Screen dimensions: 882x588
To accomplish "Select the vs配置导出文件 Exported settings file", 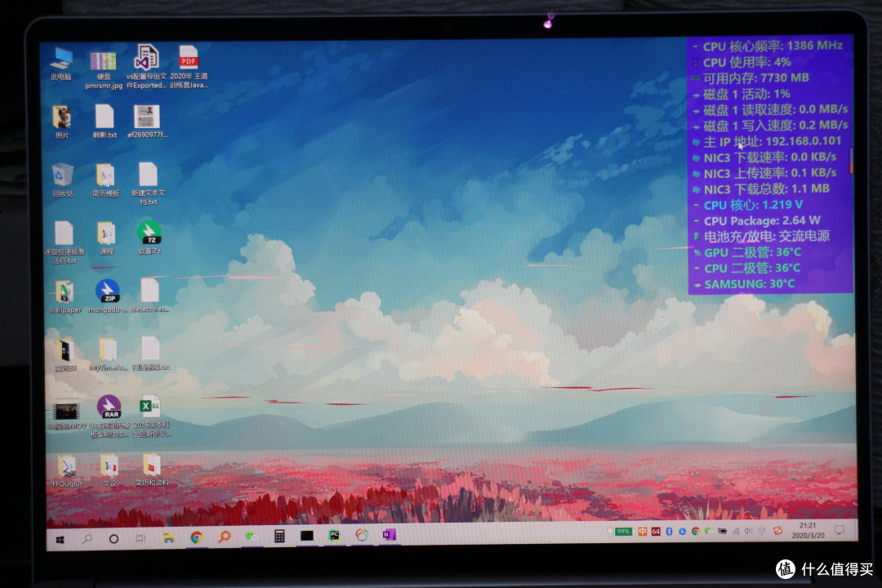I will point(146,66).
